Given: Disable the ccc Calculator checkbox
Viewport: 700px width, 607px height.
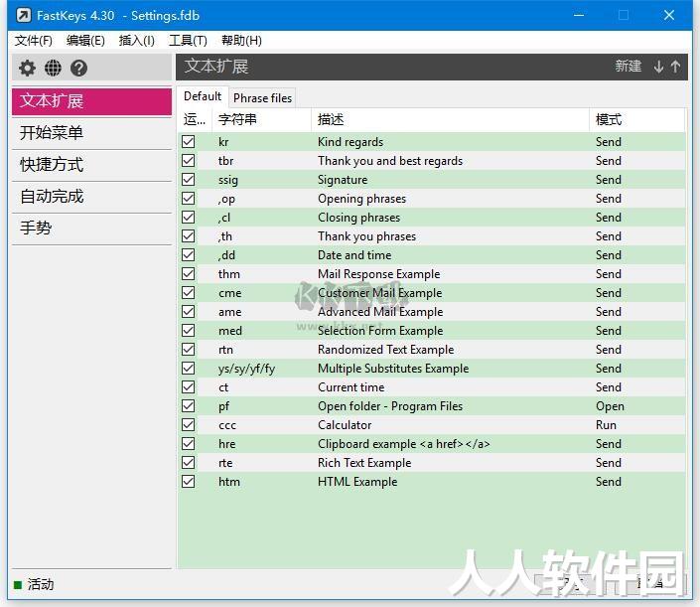Looking at the screenshot, I should pos(189,425).
